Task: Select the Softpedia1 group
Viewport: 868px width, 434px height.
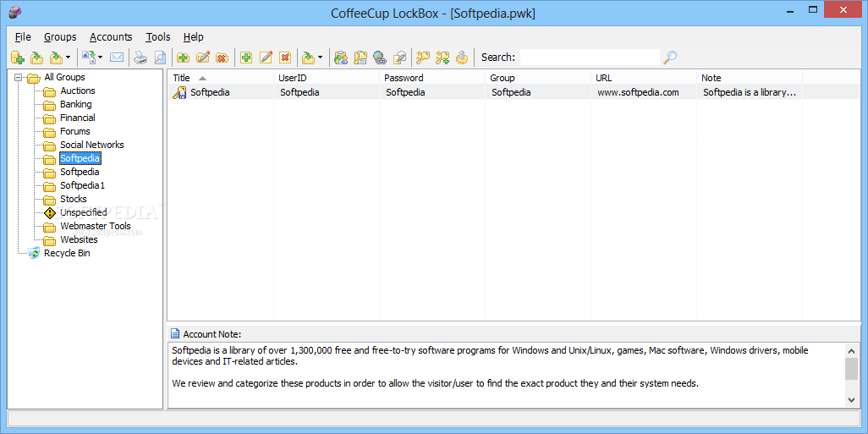Action: [82, 185]
